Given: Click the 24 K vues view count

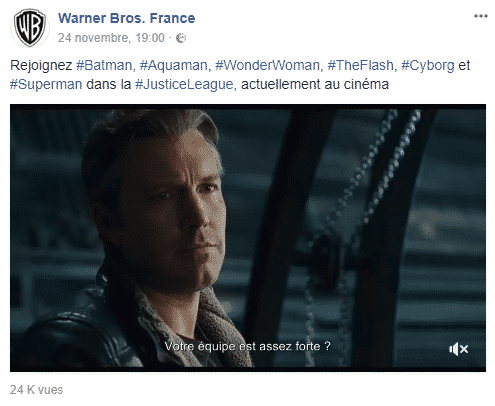Looking at the screenshot, I should coord(36,390).
